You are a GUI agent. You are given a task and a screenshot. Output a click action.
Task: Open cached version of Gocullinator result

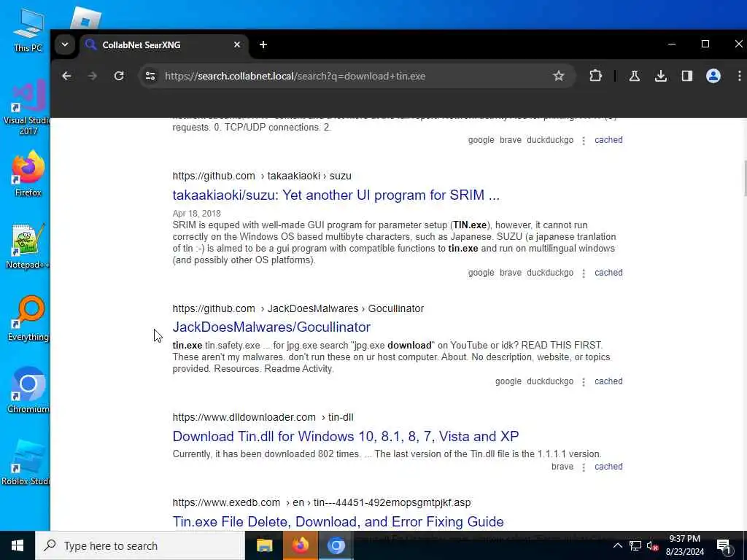608,381
